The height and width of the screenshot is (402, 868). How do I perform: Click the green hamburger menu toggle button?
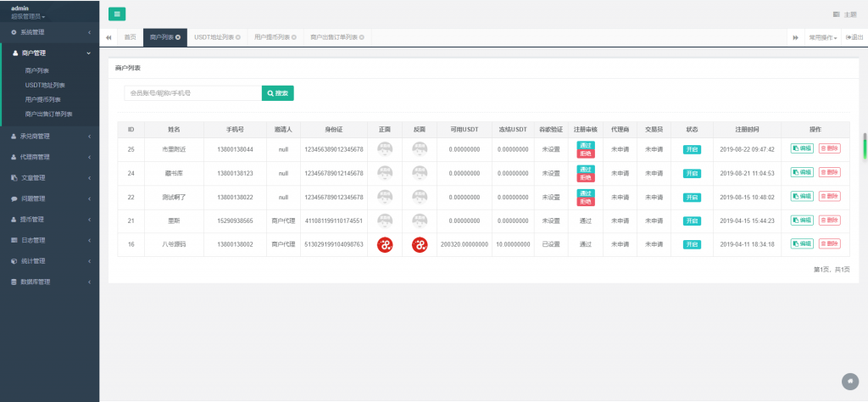click(x=117, y=14)
